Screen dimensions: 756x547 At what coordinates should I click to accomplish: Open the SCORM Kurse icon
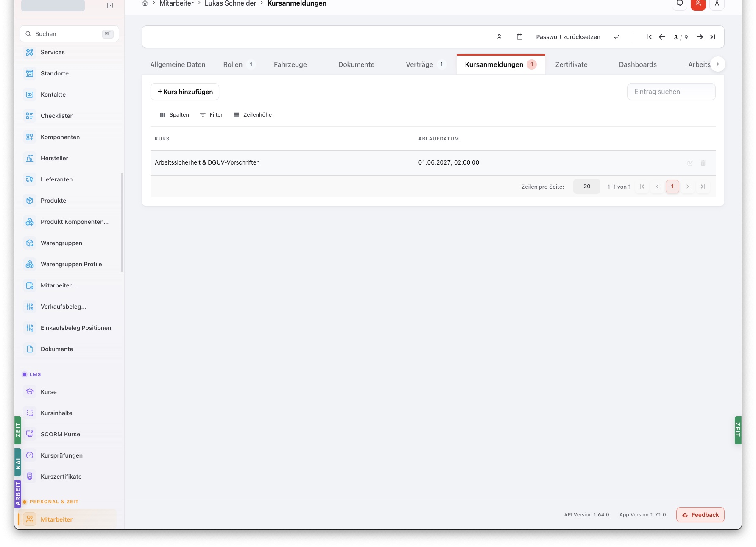pyautogui.click(x=30, y=434)
